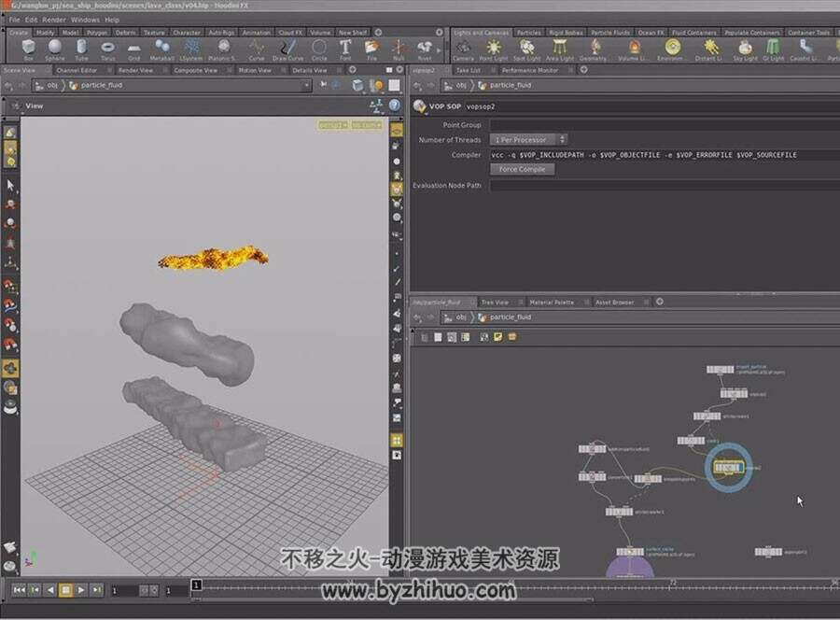Select the arrow Select tool in left toolbar
This screenshot has width=840, height=620.
pyautogui.click(x=10, y=186)
